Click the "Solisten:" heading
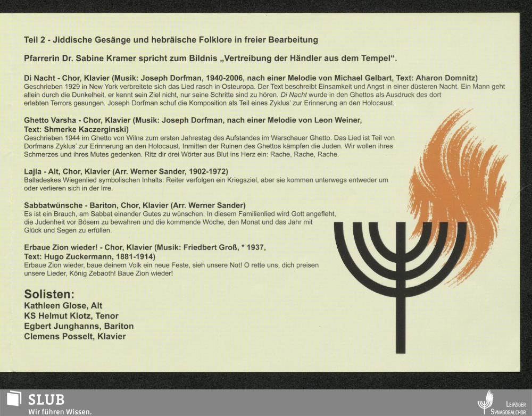 (49, 294)
